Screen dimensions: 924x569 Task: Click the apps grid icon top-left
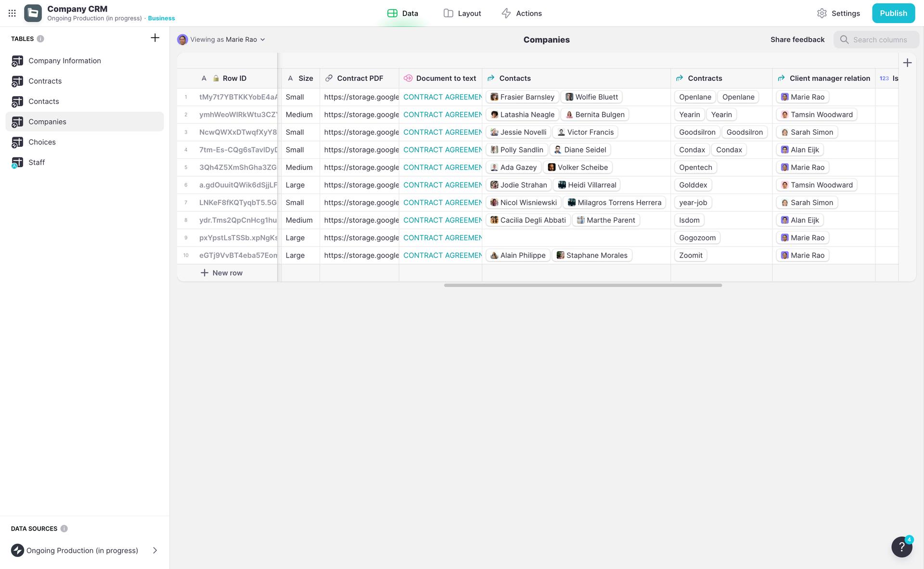pyautogui.click(x=12, y=13)
